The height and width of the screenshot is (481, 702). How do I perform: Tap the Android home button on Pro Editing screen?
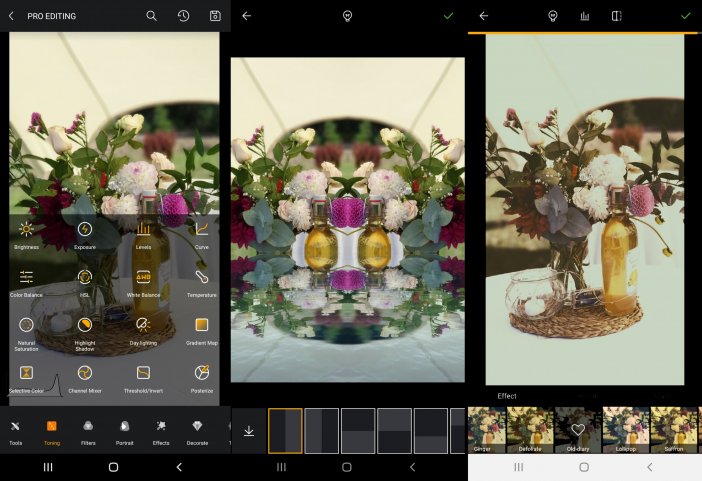coord(113,467)
